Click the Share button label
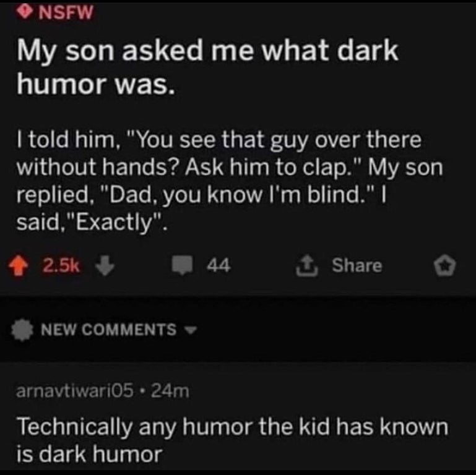The width and height of the screenshot is (476, 475). click(x=357, y=265)
